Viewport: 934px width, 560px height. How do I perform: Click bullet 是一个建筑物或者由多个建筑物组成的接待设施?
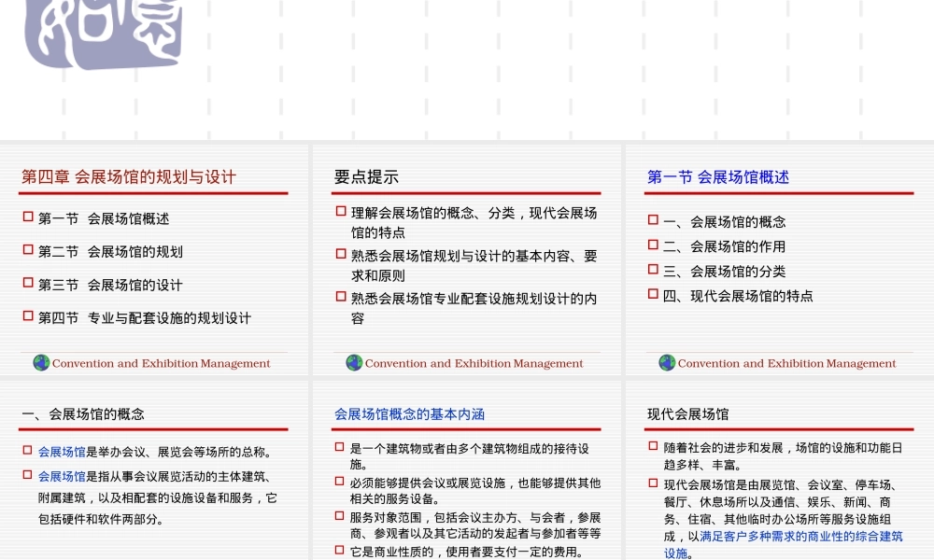pyautogui.click(x=470, y=455)
